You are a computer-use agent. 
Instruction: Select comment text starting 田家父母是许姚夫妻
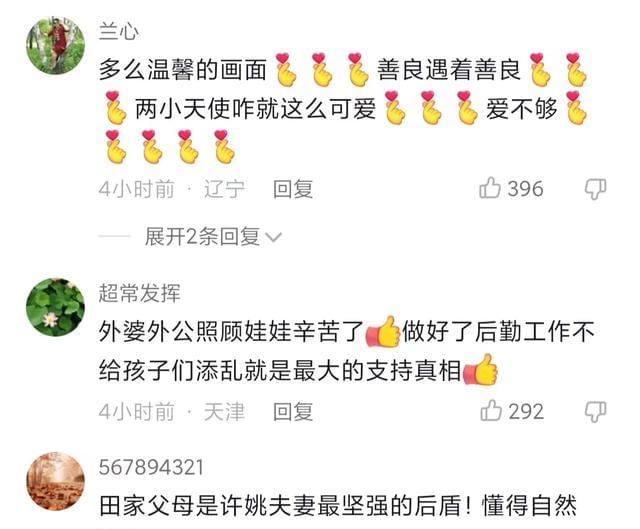click(x=338, y=506)
